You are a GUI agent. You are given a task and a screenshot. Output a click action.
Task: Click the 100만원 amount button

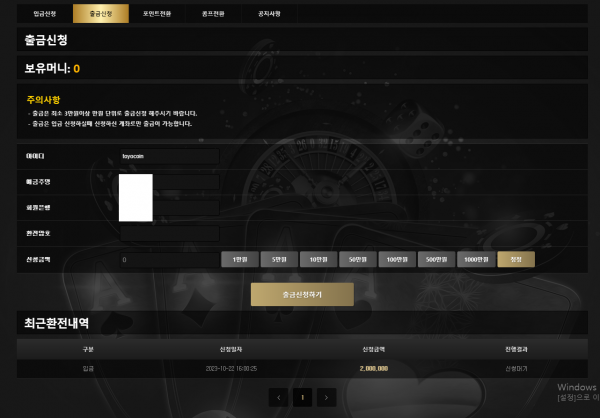click(397, 259)
